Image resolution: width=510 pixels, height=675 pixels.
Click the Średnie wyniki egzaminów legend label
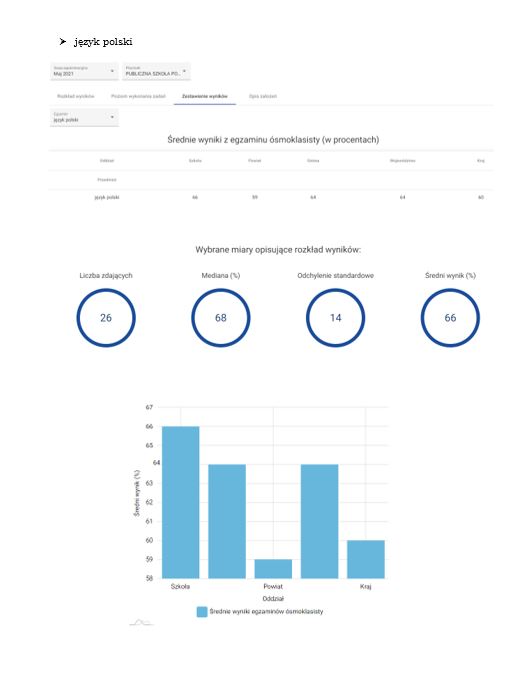pyautogui.click(x=266, y=612)
